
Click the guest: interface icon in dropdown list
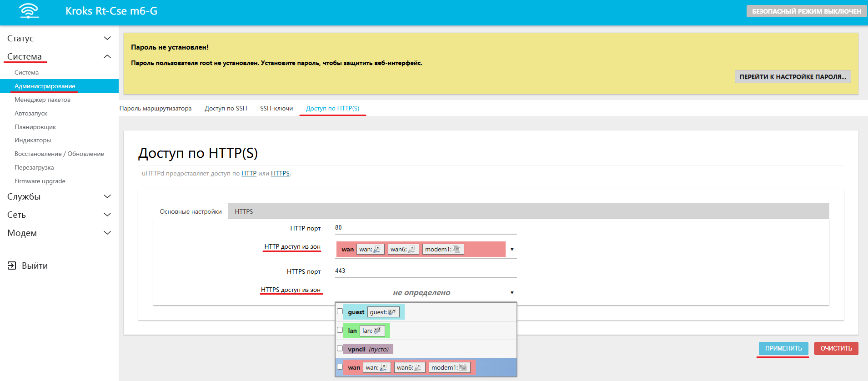tap(391, 312)
